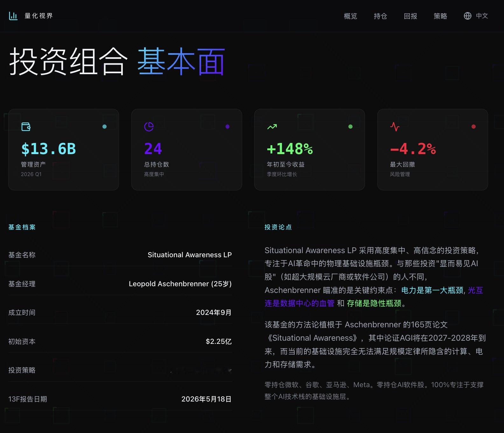Click the 2024年9月 founding date value
504x433 pixels.
pyautogui.click(x=214, y=312)
